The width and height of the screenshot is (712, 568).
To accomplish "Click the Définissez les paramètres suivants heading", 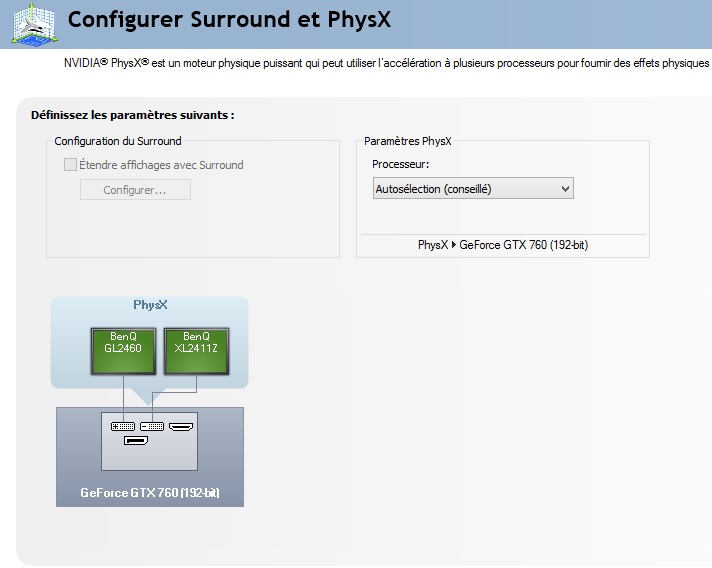I will [133, 115].
